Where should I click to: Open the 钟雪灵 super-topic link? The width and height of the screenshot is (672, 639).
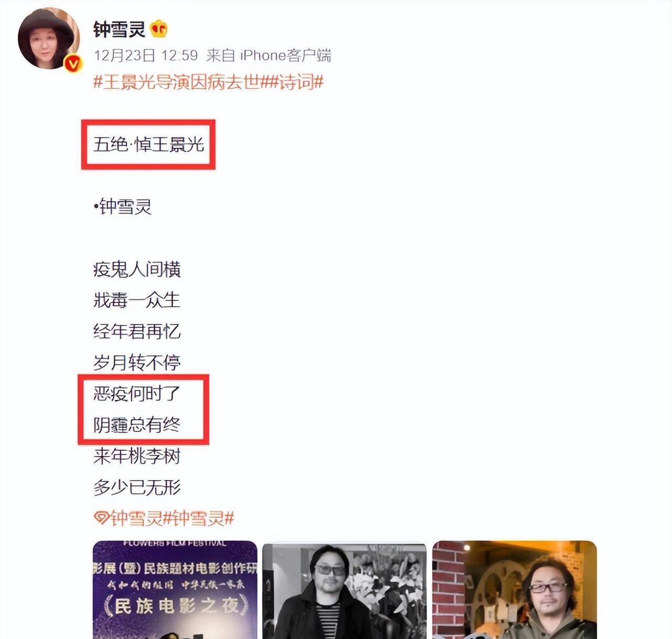(x=136, y=518)
